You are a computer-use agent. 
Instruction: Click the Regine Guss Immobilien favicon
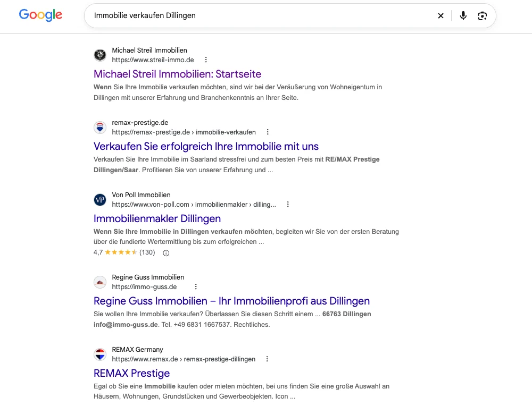[x=100, y=282]
